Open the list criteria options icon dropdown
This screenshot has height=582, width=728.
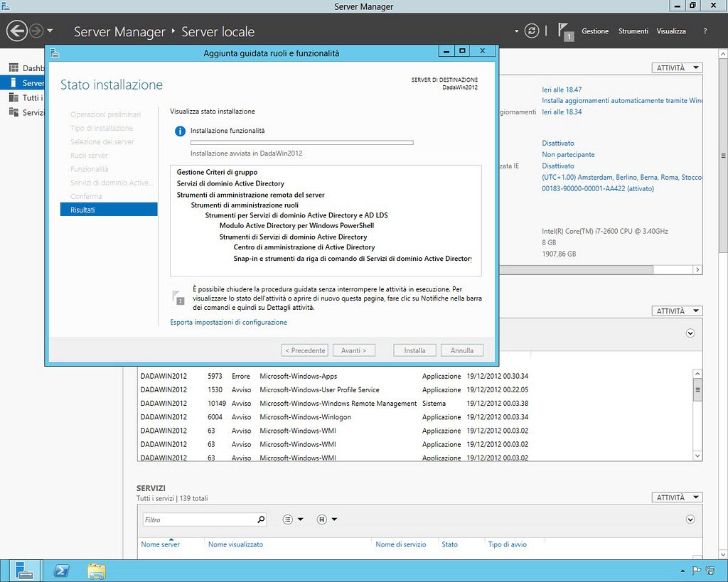click(x=292, y=519)
